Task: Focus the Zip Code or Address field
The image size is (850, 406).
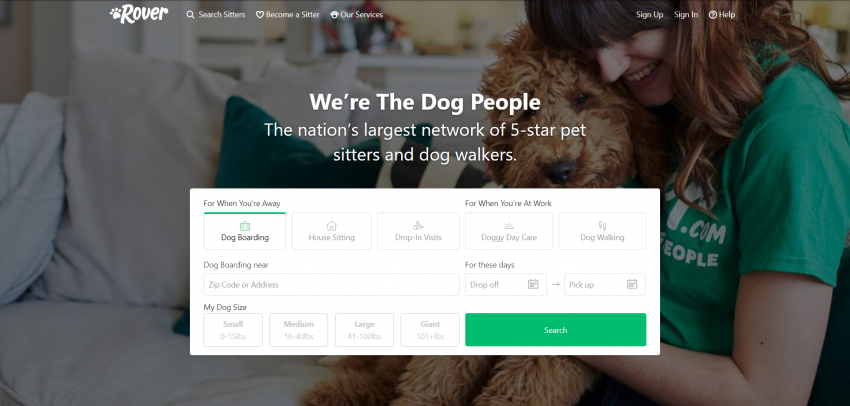Action: tap(332, 285)
